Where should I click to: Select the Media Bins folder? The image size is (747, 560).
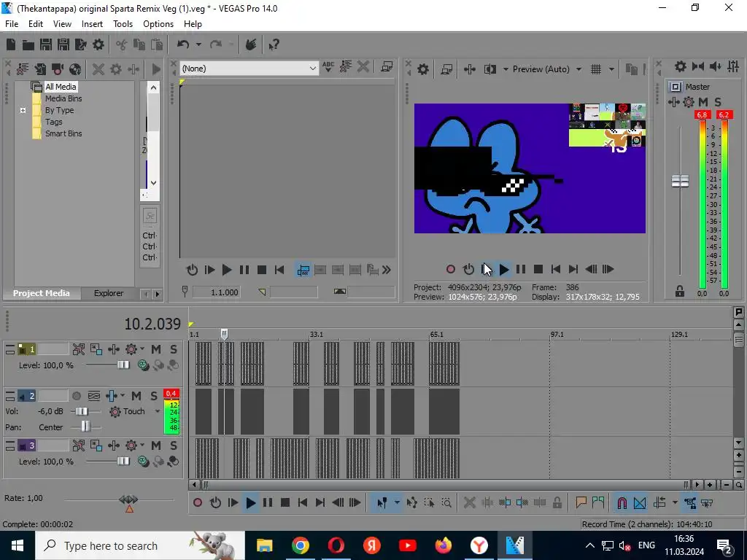[x=63, y=98]
